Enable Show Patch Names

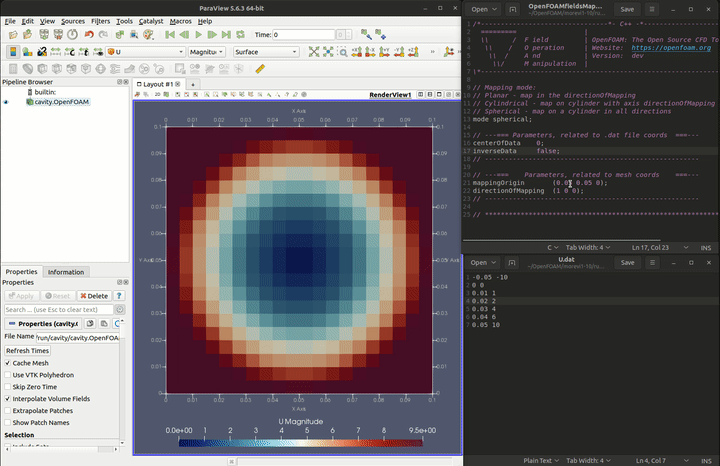pyautogui.click(x=7, y=422)
